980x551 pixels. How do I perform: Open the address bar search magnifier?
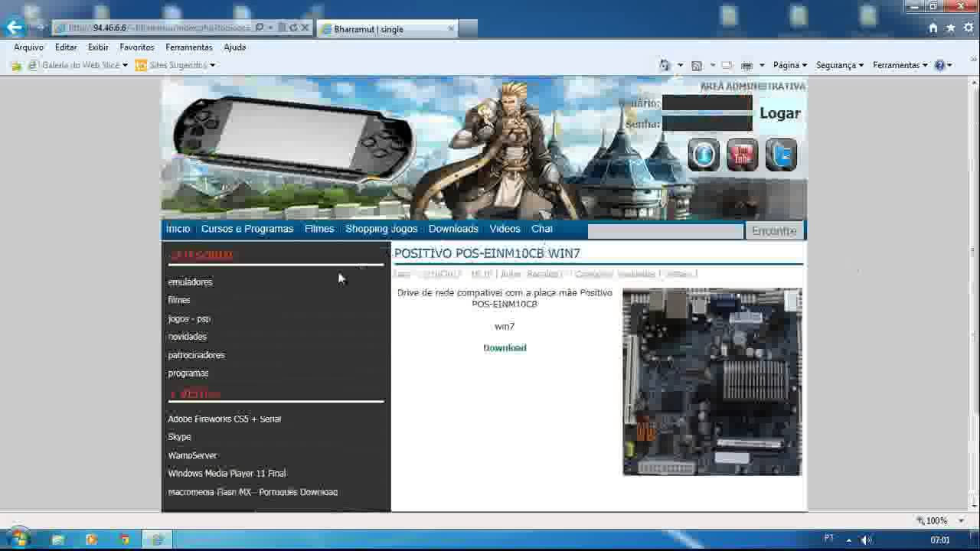(x=260, y=28)
